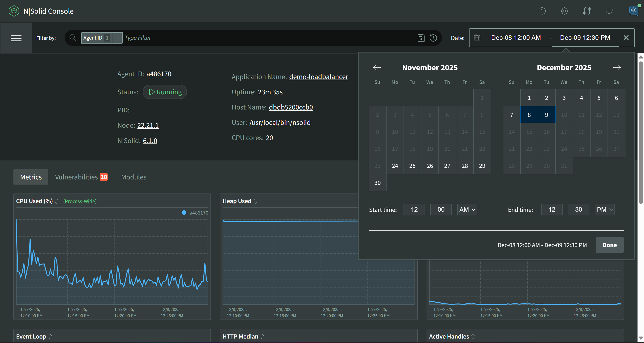Viewport: 644px width, 343px height.
Task: Open the AM dropdown for start time
Action: 467,210
